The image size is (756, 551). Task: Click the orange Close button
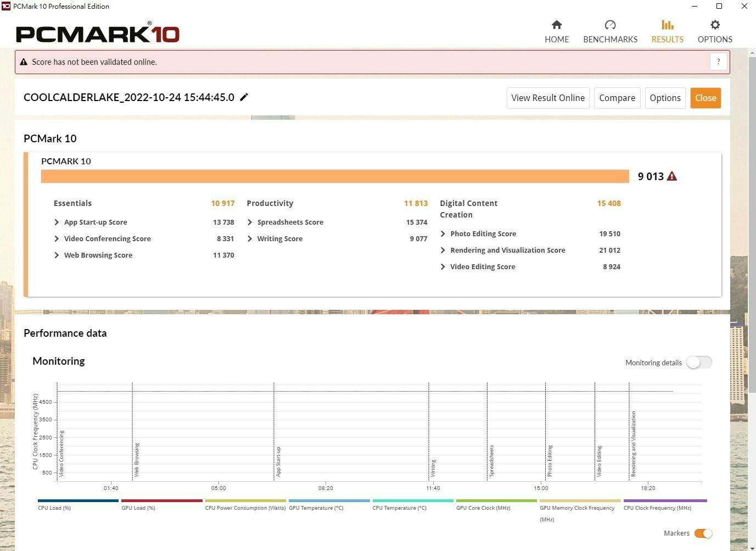coord(705,98)
